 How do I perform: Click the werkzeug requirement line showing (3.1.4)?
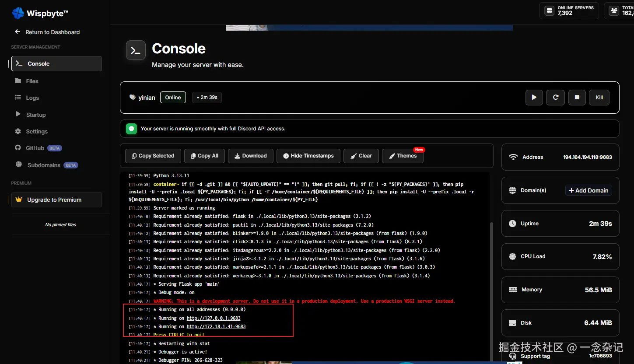pos(291,276)
